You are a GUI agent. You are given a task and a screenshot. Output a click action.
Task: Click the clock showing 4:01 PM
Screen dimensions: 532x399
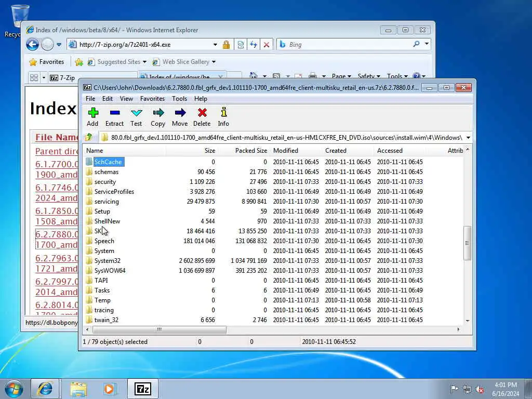pos(506,385)
